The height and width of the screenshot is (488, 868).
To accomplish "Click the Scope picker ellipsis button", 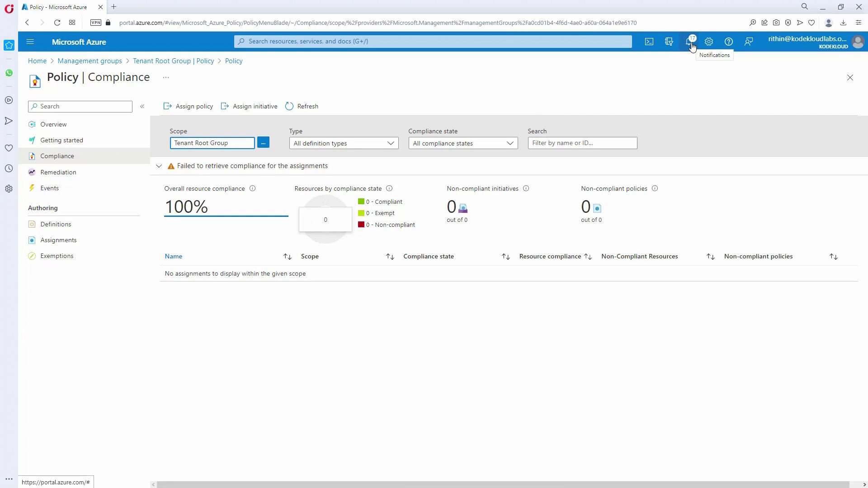I will (x=263, y=143).
